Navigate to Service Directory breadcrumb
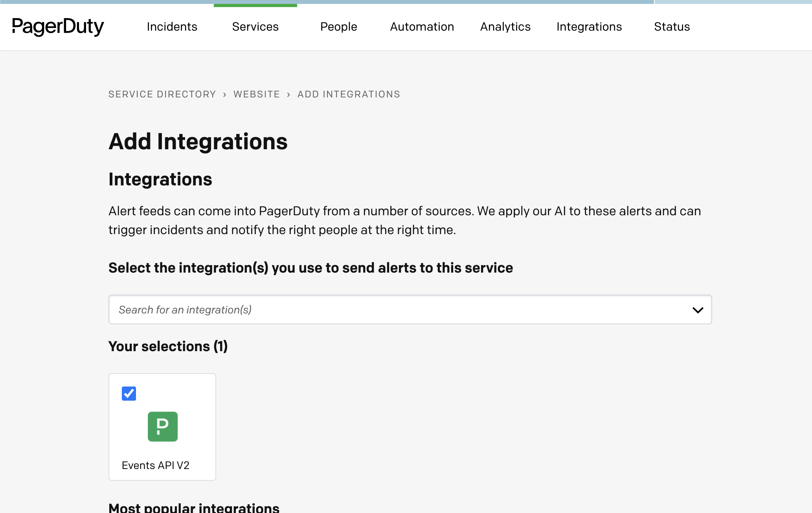Screen dimensions: 812x513 [x=162, y=94]
